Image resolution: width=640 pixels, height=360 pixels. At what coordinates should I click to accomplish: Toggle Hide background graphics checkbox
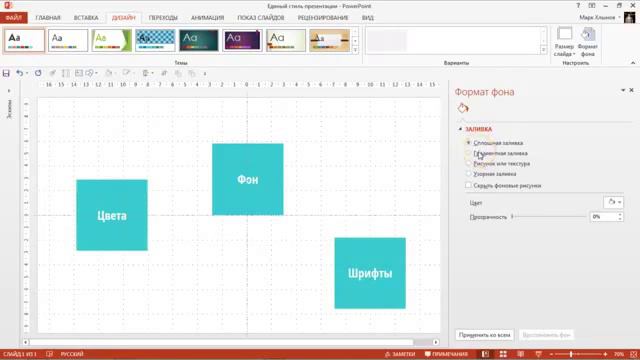click(469, 185)
